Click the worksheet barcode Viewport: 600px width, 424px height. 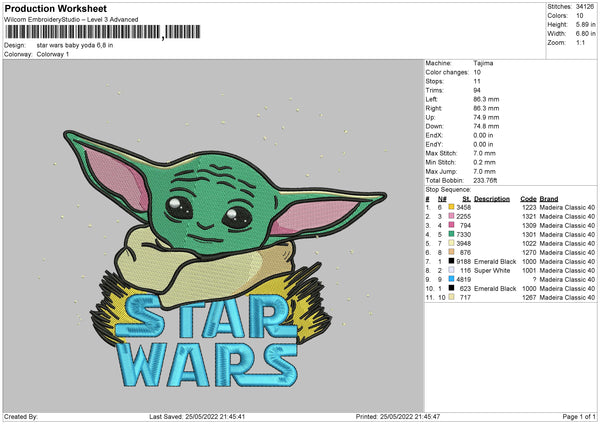coord(103,32)
